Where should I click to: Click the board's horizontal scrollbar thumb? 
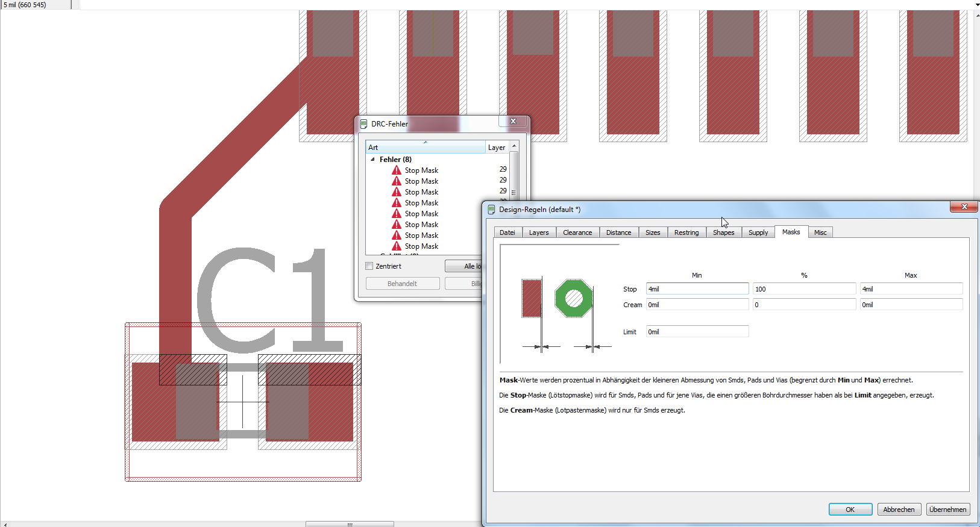[350, 524]
